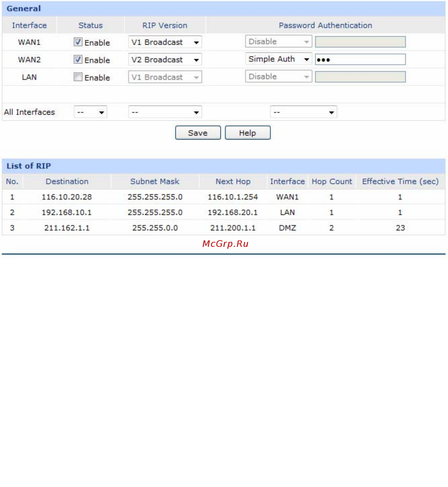Click WAN2 password input field

(x=360, y=60)
